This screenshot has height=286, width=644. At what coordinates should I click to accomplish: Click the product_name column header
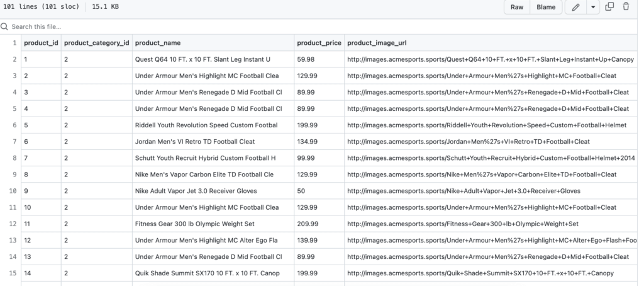click(158, 43)
